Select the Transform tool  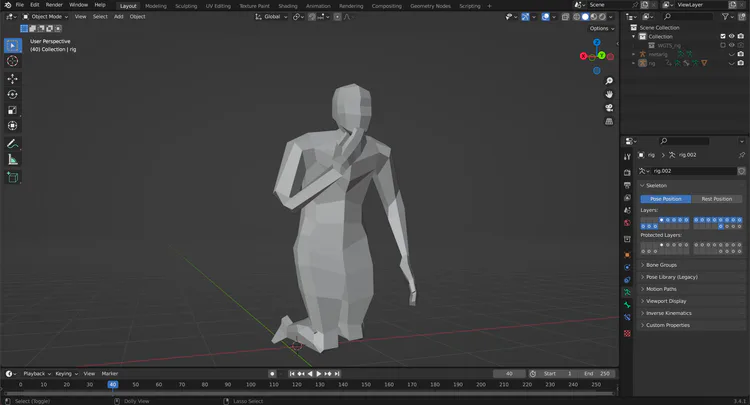pos(13,126)
